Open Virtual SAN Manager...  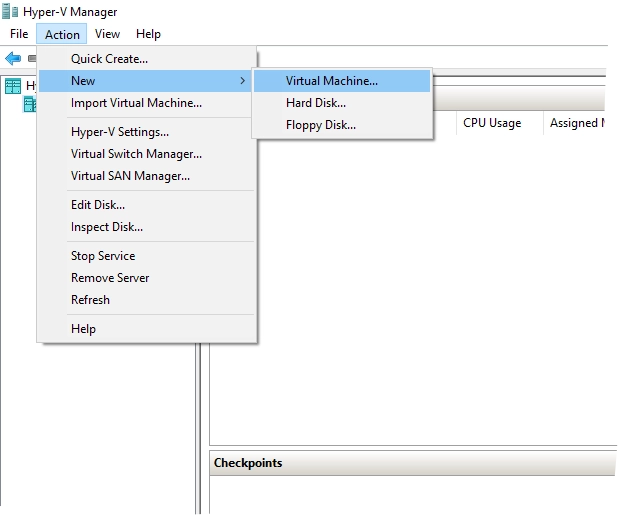(x=146, y=176)
